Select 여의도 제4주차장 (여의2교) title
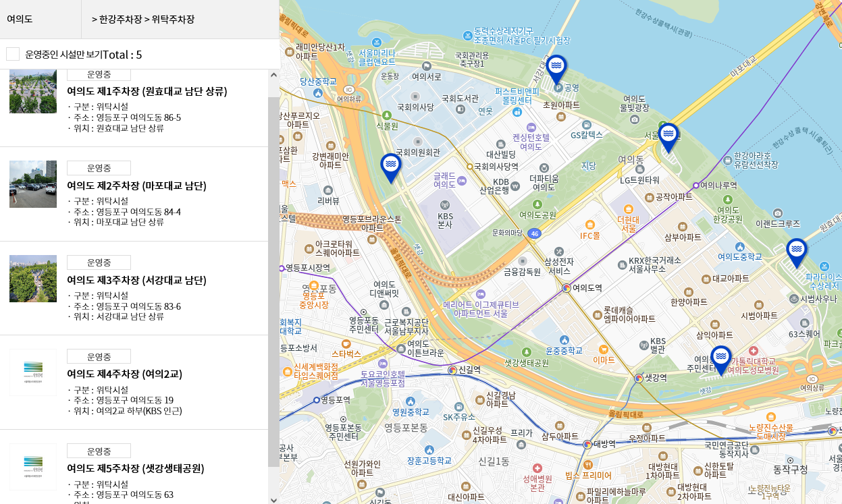842x504 pixels. (124, 374)
